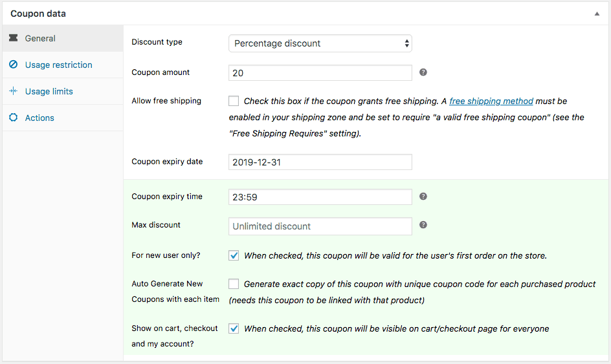Image resolution: width=611 pixels, height=364 pixels.
Task: Switch to the Usage restriction tab
Action: point(63,65)
